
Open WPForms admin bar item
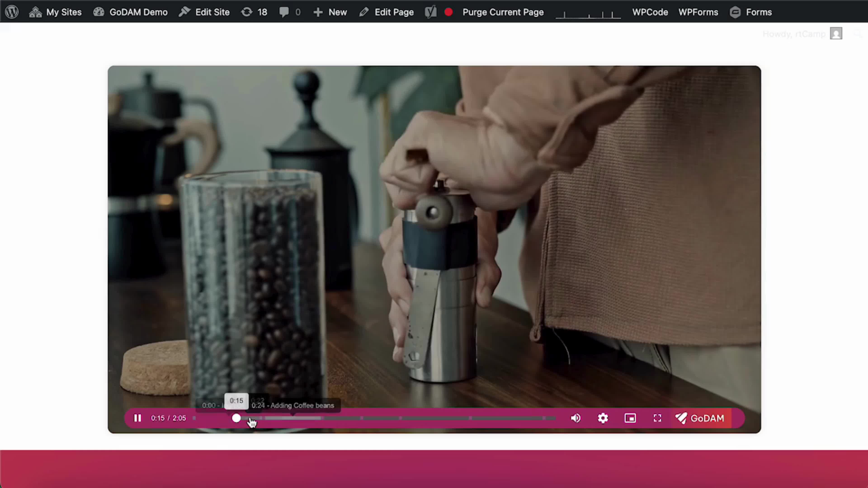pyautogui.click(x=698, y=12)
